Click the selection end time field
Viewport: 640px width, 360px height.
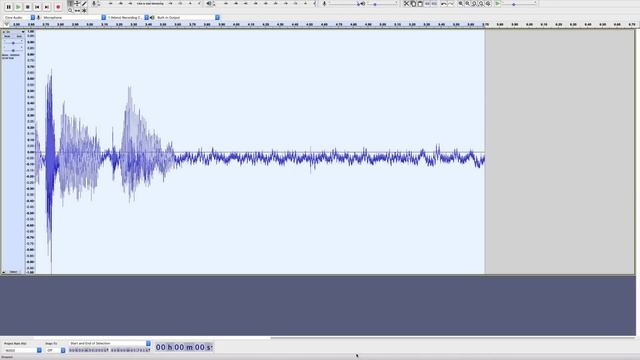(131, 350)
